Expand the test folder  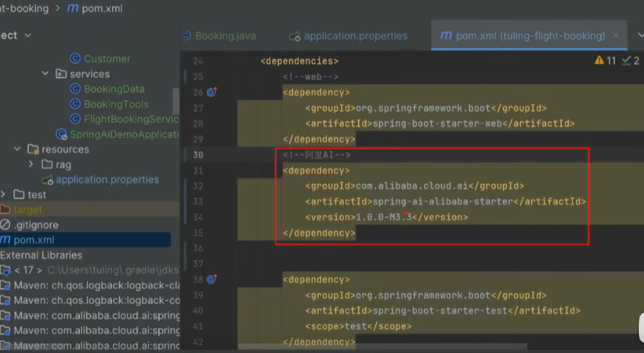click(3, 194)
